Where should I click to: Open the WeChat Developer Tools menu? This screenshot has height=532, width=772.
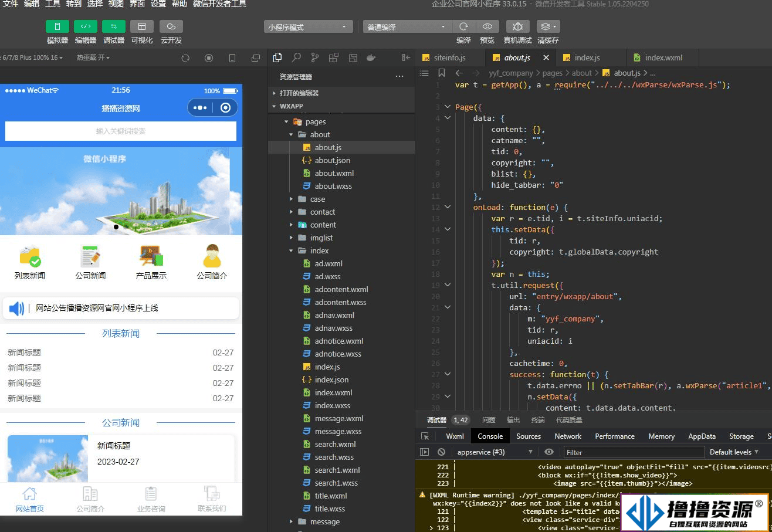coord(219,4)
